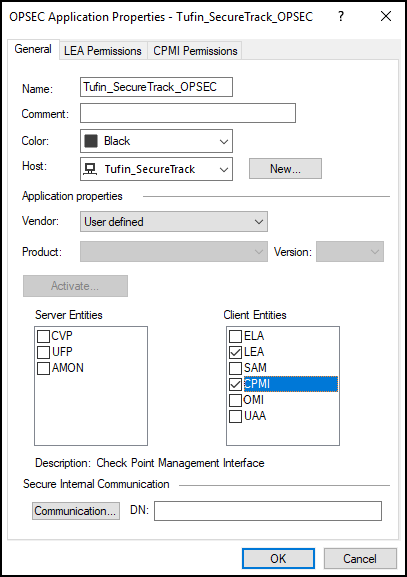
Task: Click the DN input field
Action: point(268,511)
